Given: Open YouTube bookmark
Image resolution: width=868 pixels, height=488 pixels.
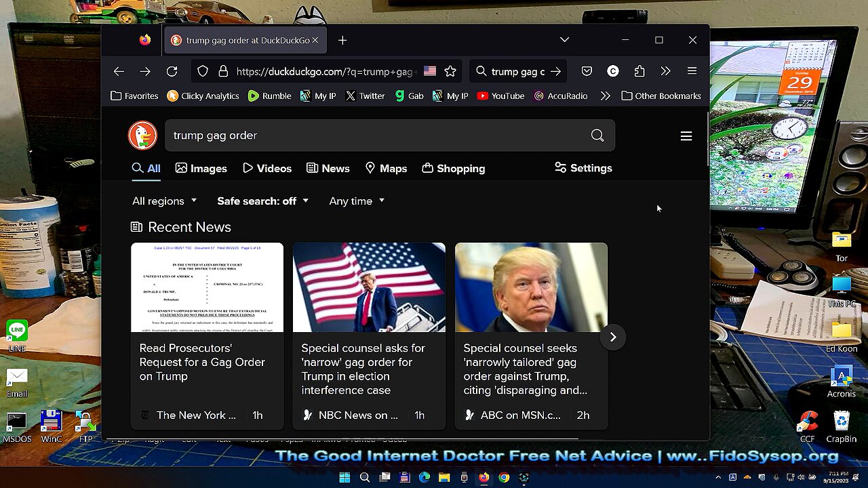Looking at the screenshot, I should point(500,96).
